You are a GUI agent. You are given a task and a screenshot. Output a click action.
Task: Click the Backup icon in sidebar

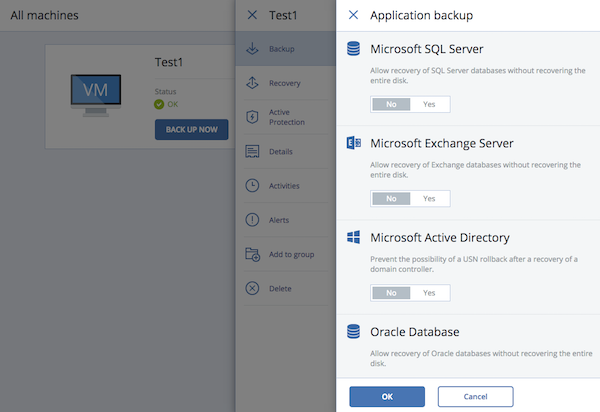253,49
